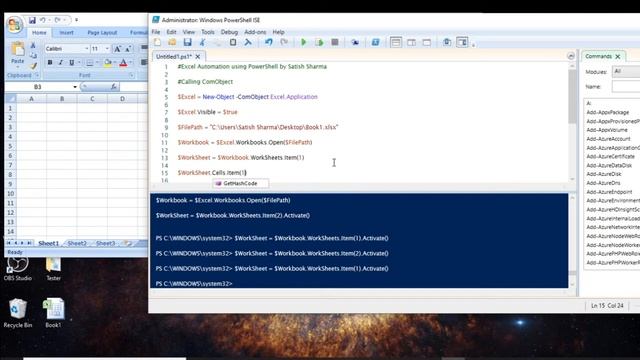Viewport: 640px width, 360px height.
Task: Increase font size in Excel ribbon
Action: click(x=117, y=49)
